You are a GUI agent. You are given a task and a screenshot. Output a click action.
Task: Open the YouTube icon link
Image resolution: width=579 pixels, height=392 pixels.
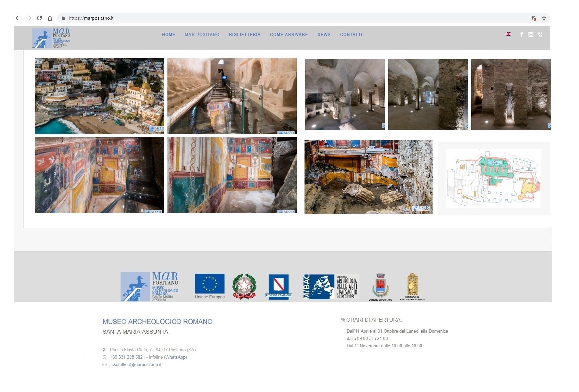(x=540, y=34)
